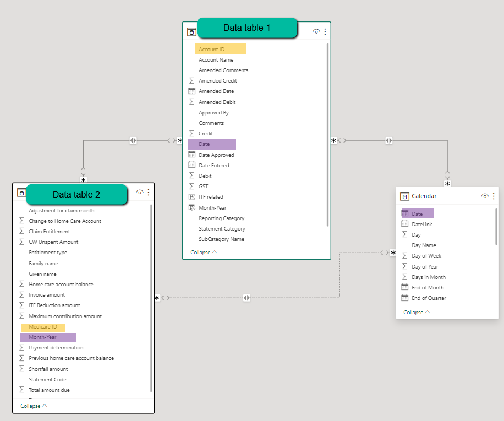Click the sigma icon beside Maximum contribution amount

pos(21,316)
